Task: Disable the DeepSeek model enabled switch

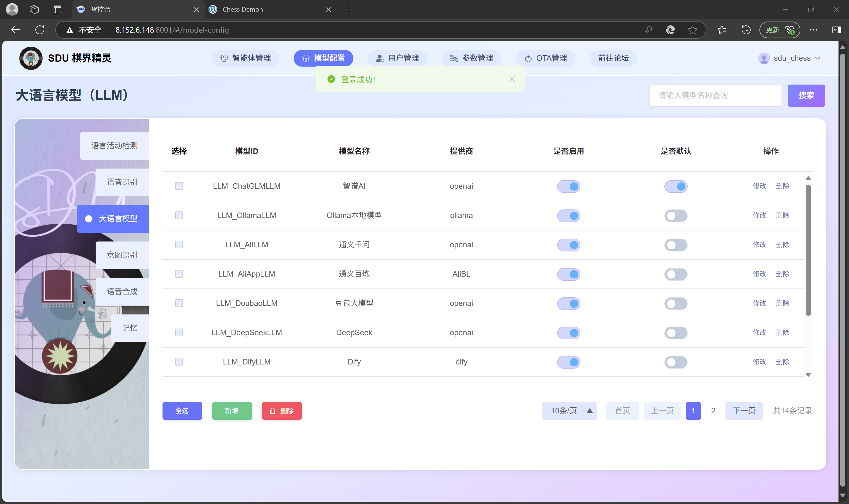Action: pyautogui.click(x=568, y=333)
